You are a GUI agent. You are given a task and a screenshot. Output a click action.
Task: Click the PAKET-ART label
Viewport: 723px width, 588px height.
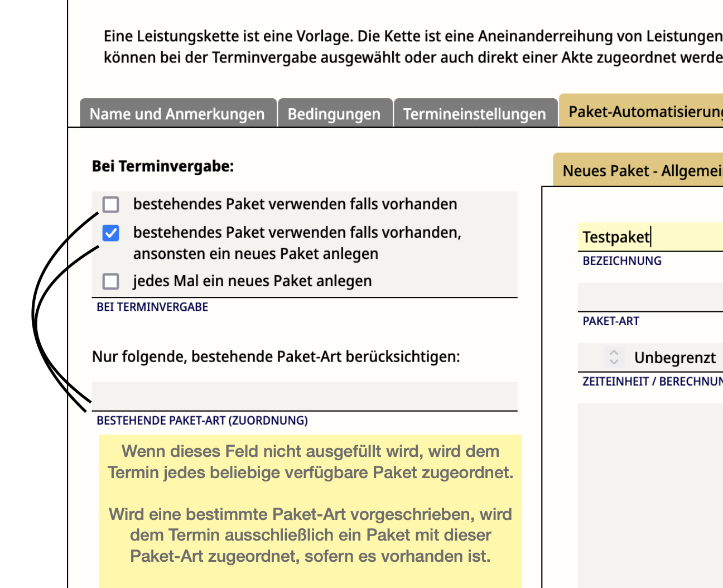click(611, 321)
